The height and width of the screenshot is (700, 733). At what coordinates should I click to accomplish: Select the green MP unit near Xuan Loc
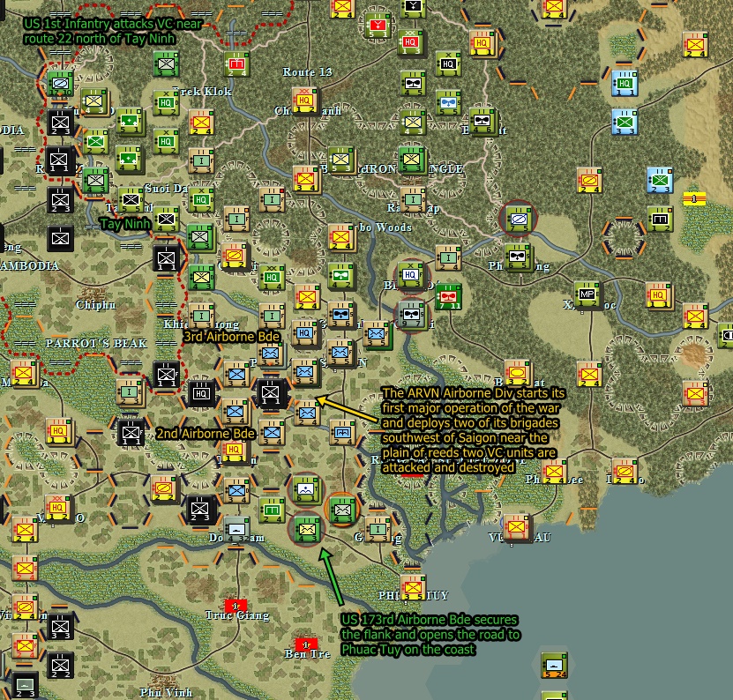(587, 294)
